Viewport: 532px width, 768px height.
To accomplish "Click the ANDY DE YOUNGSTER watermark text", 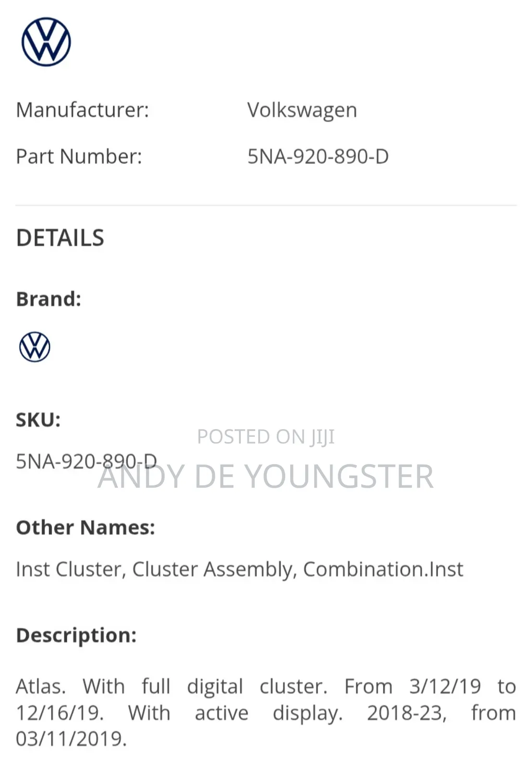I will [266, 477].
